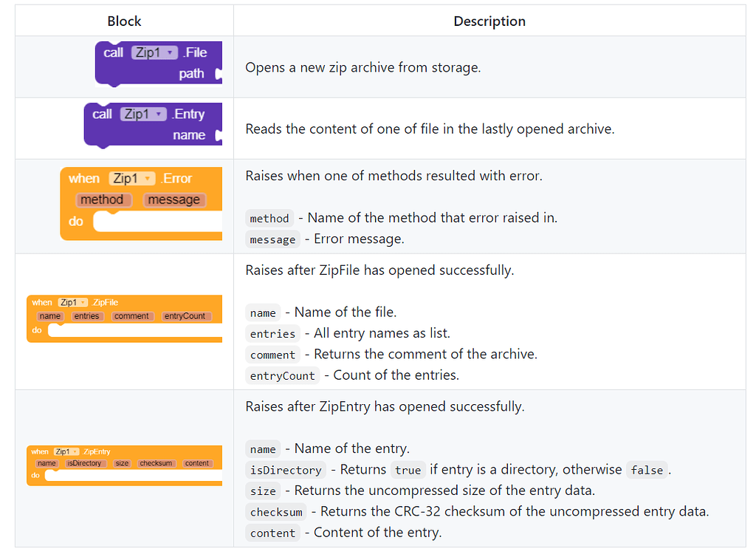Click the method parameter tag in Error block

pyautogui.click(x=103, y=199)
